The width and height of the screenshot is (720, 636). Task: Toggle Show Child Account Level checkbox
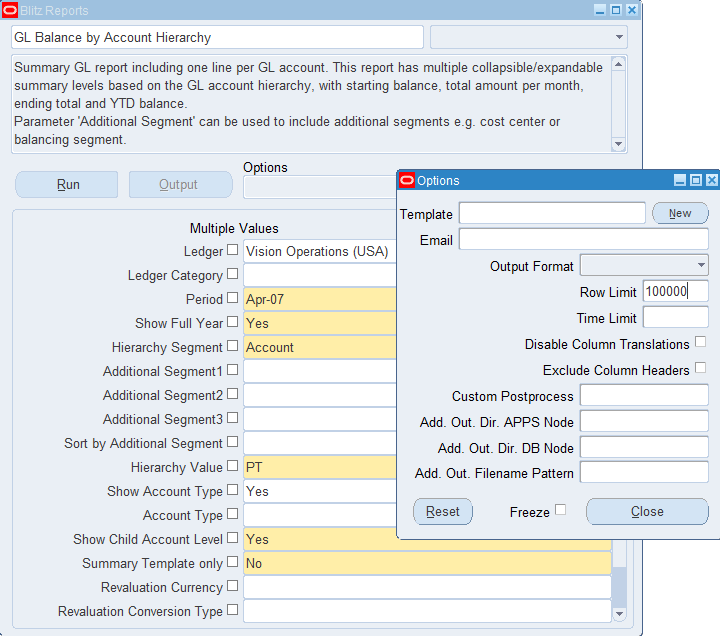(x=233, y=537)
